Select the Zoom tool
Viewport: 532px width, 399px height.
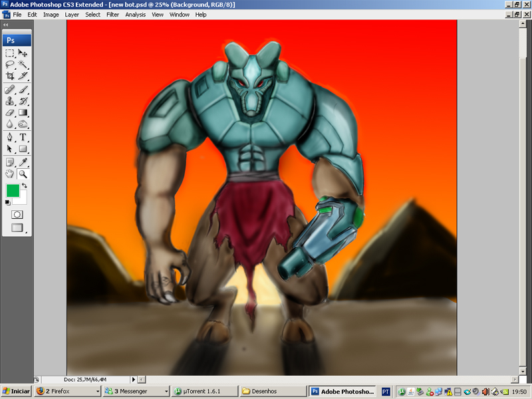[x=23, y=174]
